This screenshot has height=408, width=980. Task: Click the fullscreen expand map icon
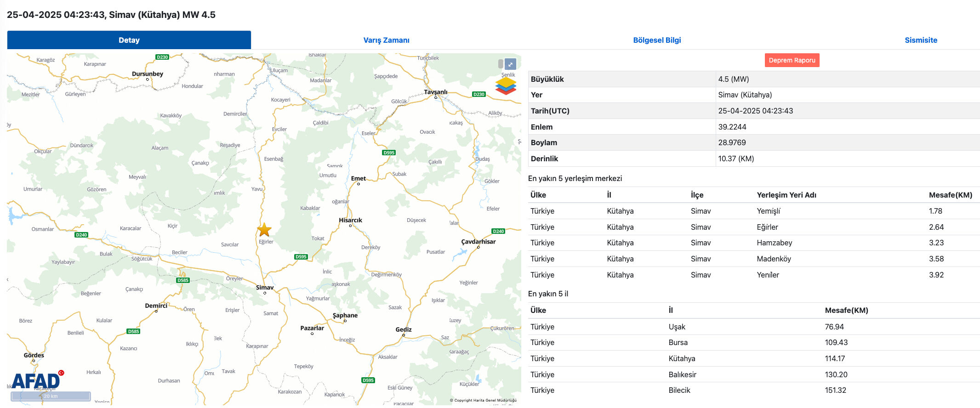tap(510, 64)
